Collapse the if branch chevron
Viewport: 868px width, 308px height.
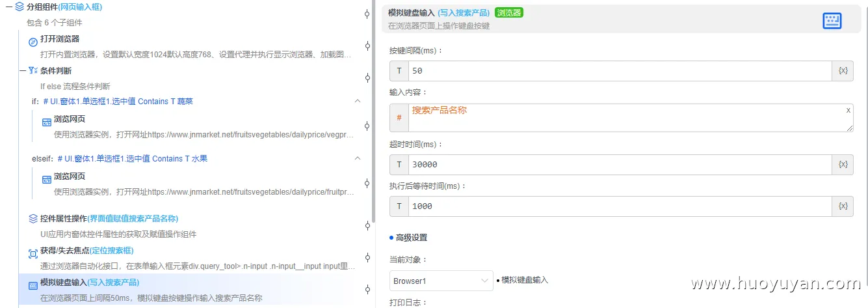point(358,101)
